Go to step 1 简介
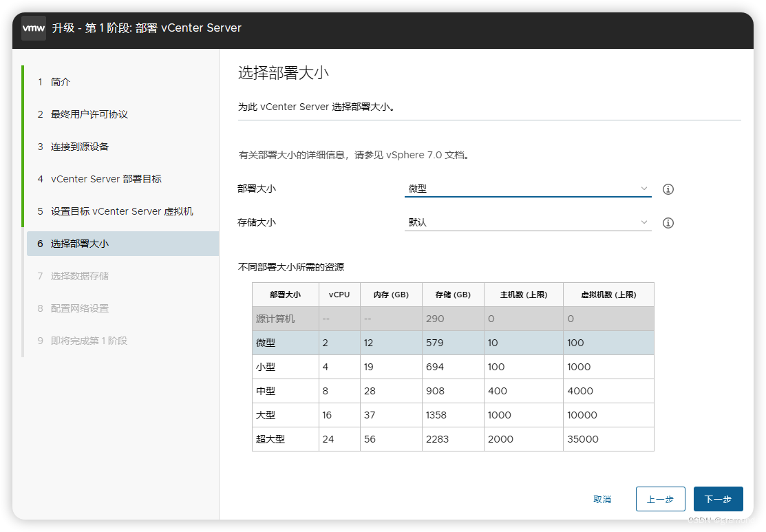 pyautogui.click(x=54, y=82)
